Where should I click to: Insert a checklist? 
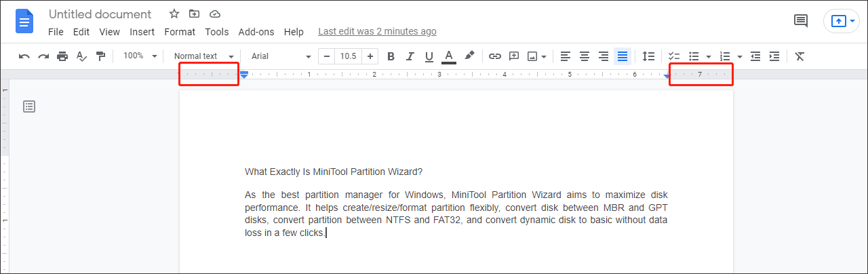tap(674, 56)
